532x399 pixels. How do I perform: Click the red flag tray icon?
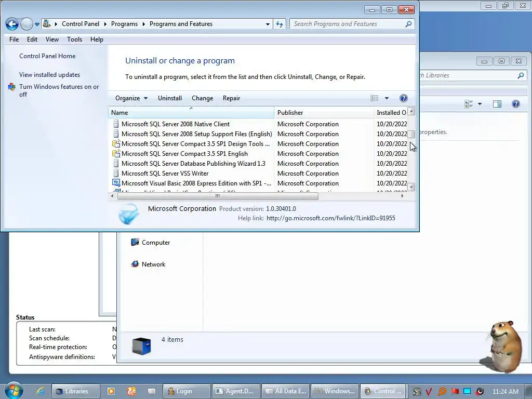tap(455, 391)
